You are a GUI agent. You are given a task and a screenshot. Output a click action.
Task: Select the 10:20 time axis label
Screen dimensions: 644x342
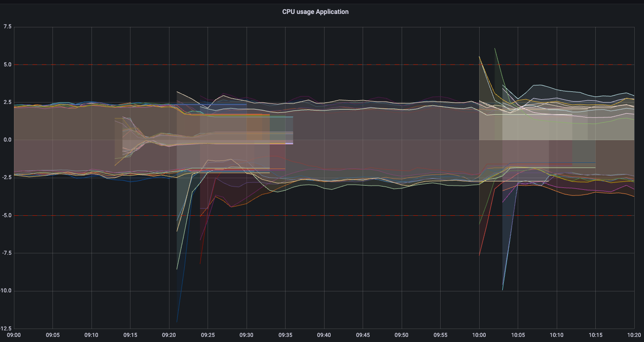coord(634,335)
